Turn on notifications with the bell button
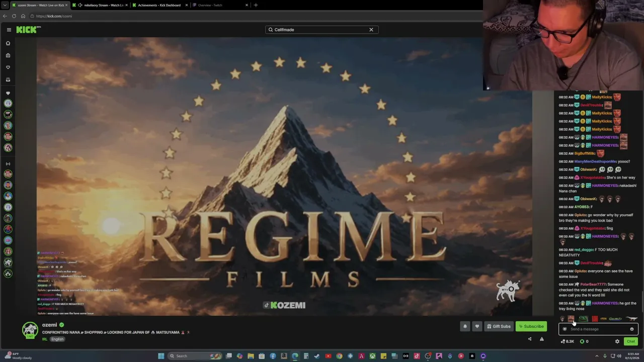Viewport: 644px width, 362px height. 465,326
